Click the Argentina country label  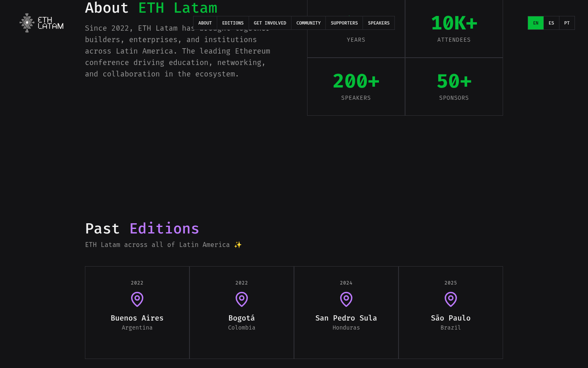pyautogui.click(x=137, y=328)
